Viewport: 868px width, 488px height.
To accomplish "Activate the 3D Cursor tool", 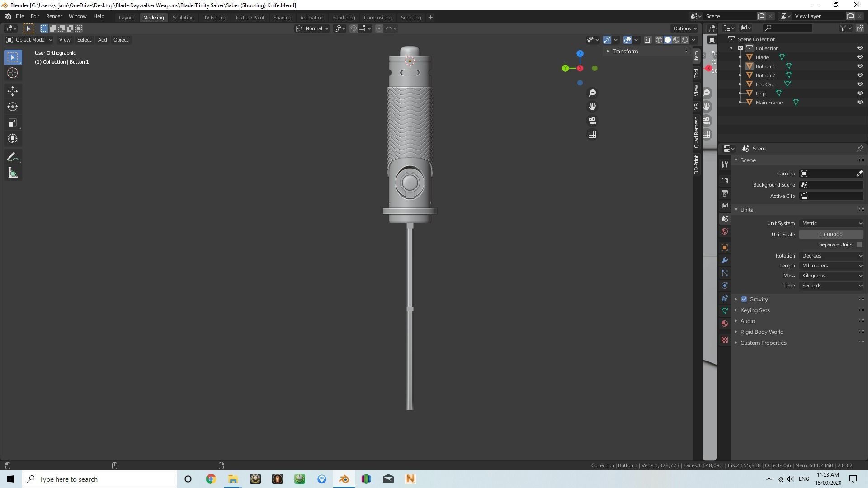I will point(13,73).
